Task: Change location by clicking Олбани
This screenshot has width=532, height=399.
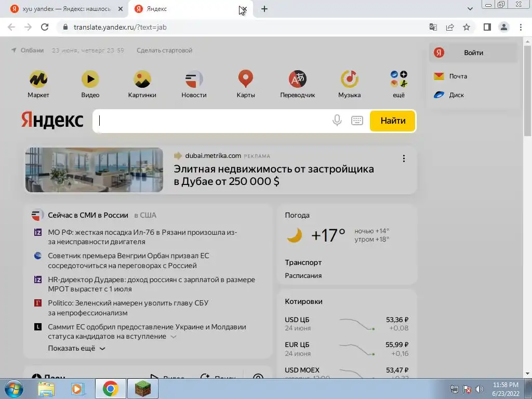Action: (x=32, y=50)
